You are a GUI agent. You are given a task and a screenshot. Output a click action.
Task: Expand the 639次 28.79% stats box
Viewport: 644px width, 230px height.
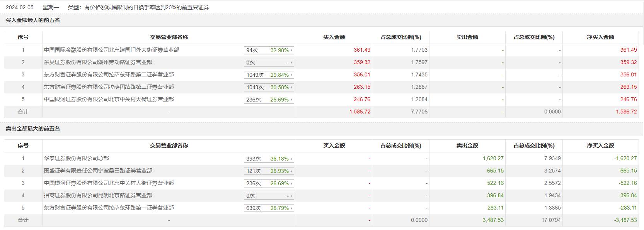coord(269,208)
